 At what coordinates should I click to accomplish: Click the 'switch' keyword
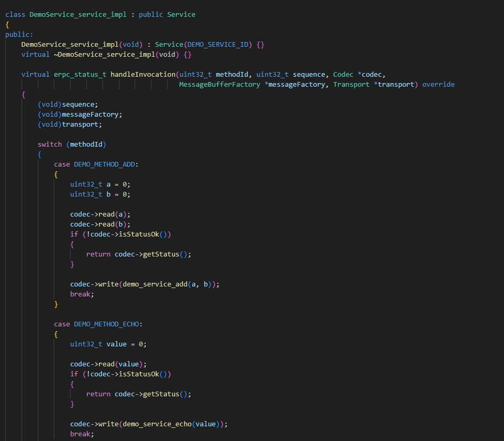coord(50,145)
